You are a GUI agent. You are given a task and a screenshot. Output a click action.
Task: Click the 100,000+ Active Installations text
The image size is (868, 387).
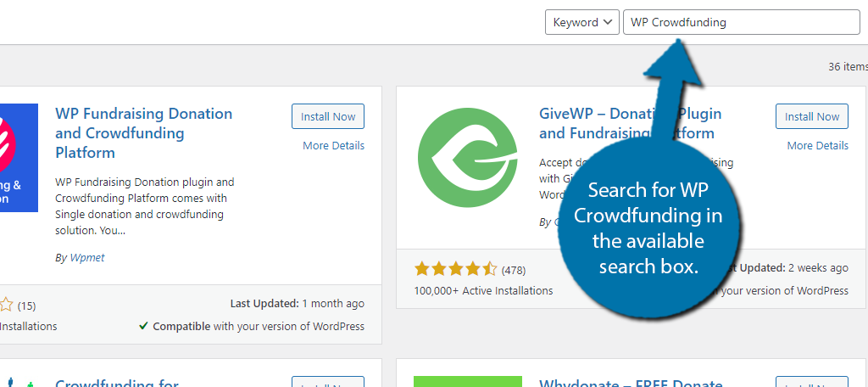(x=483, y=290)
